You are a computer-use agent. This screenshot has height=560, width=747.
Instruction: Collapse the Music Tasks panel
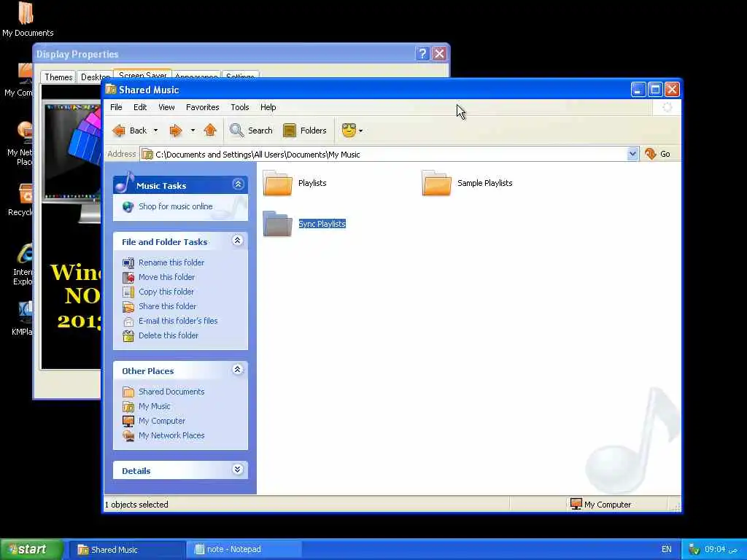(x=238, y=184)
